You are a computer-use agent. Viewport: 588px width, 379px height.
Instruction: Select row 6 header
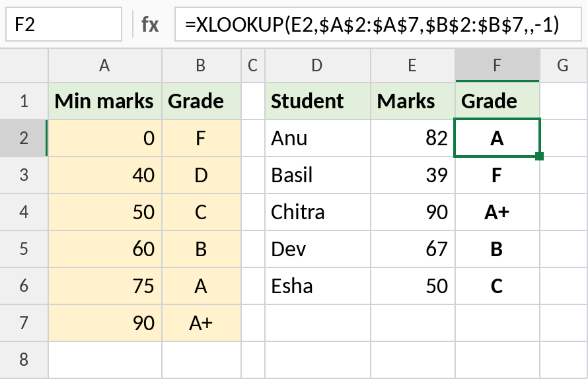(x=24, y=286)
